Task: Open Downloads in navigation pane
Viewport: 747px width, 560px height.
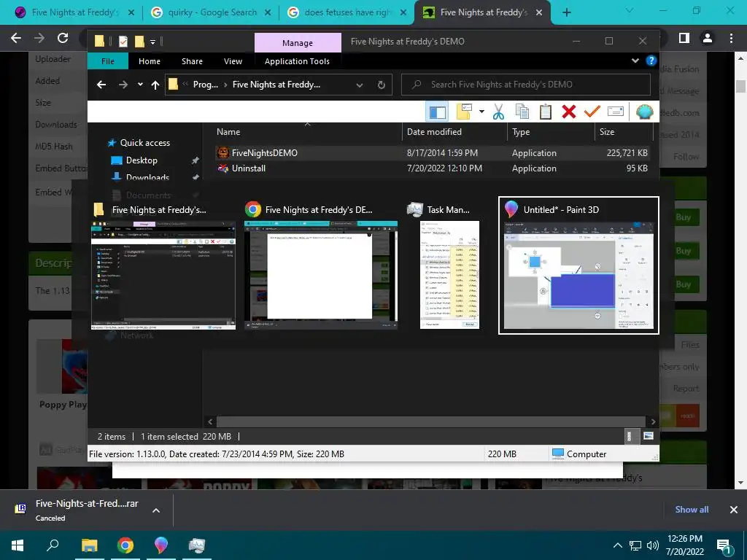Action: point(147,177)
